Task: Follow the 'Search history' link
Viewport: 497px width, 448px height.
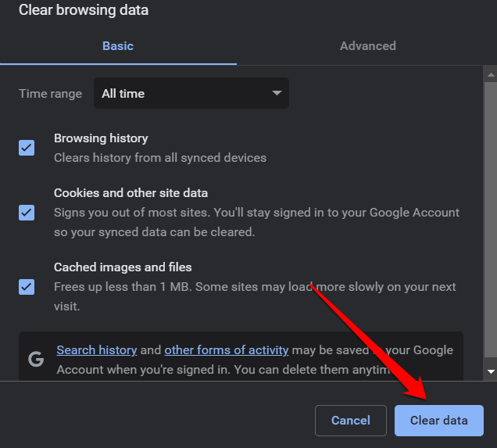Action: (97, 350)
